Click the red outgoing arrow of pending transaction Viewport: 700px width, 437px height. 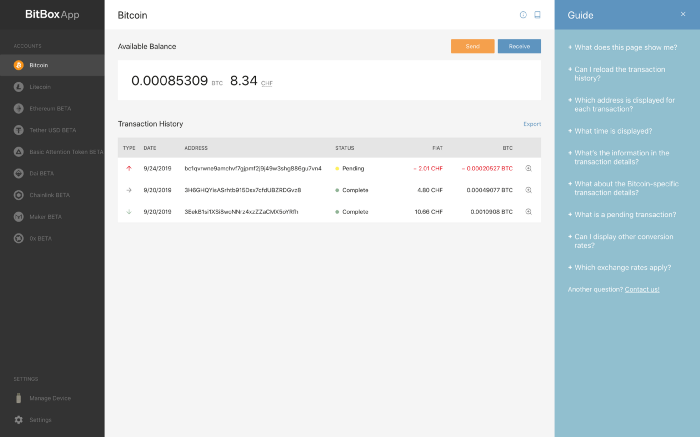click(129, 168)
